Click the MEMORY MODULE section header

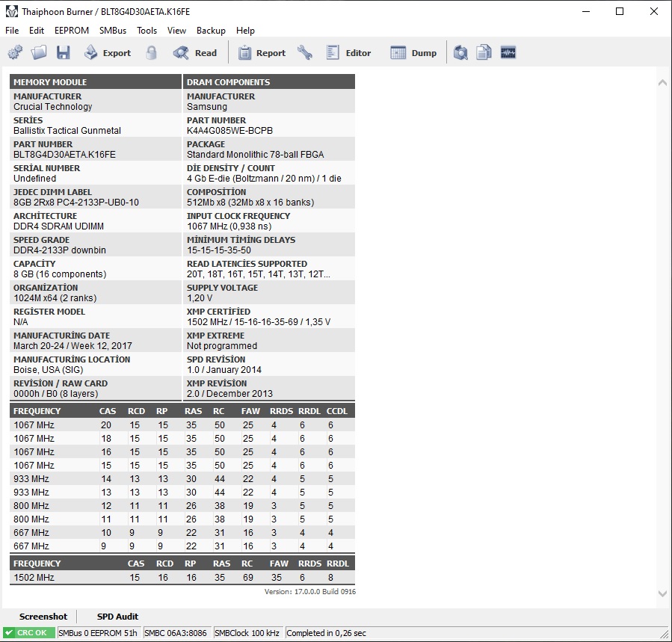(96, 82)
